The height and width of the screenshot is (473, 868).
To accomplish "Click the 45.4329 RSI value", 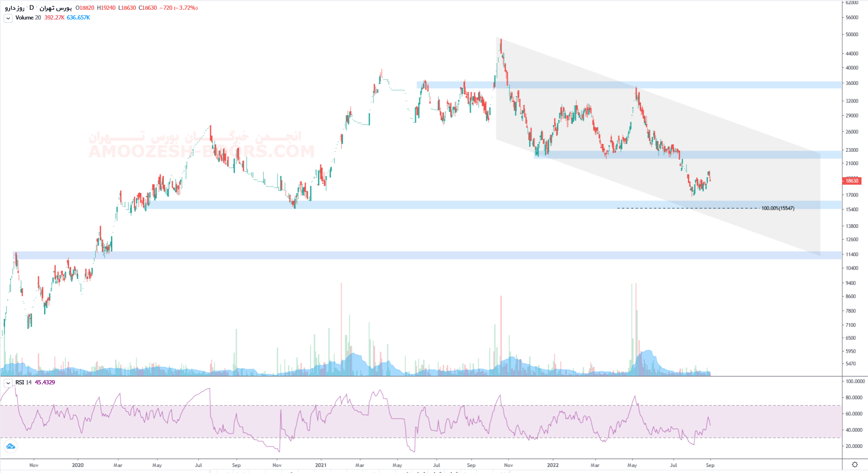I will (45, 382).
